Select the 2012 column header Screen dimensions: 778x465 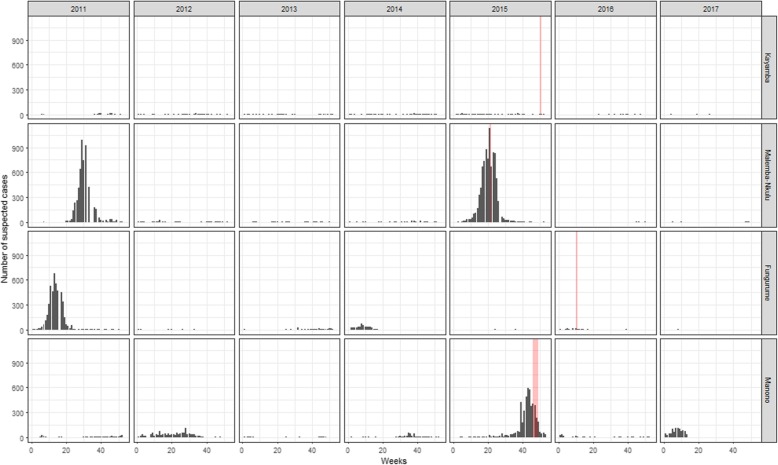coord(183,8)
